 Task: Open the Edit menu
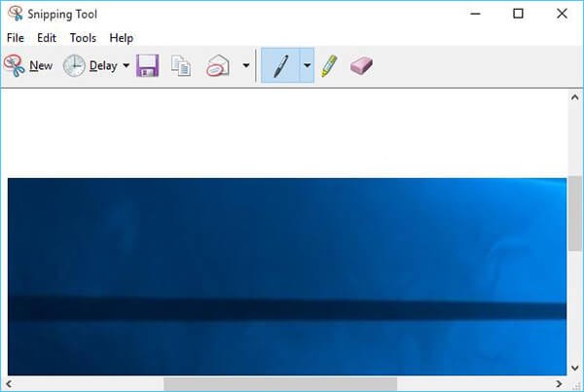point(47,38)
